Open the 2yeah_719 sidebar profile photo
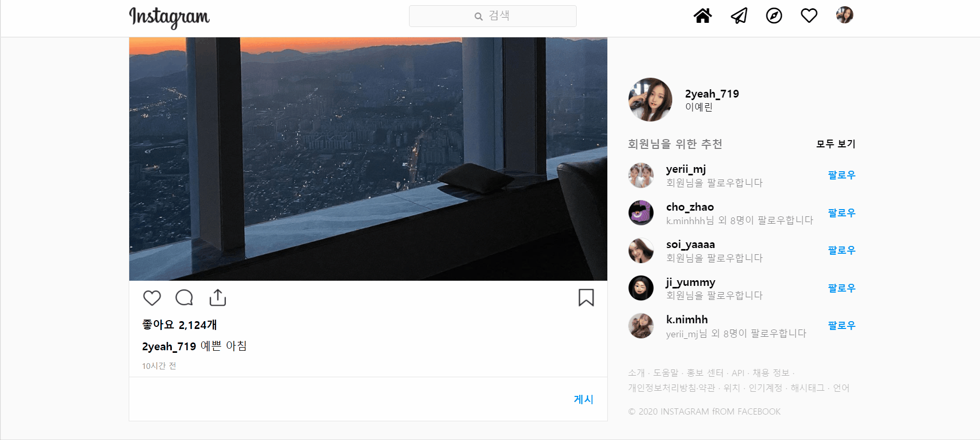 coord(650,100)
